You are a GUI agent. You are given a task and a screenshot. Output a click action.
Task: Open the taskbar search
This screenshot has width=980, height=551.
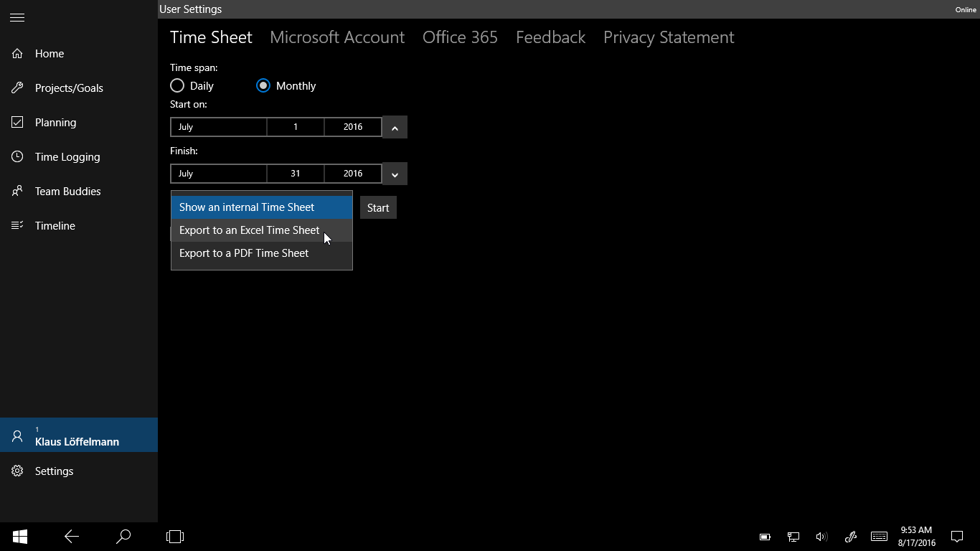click(123, 537)
